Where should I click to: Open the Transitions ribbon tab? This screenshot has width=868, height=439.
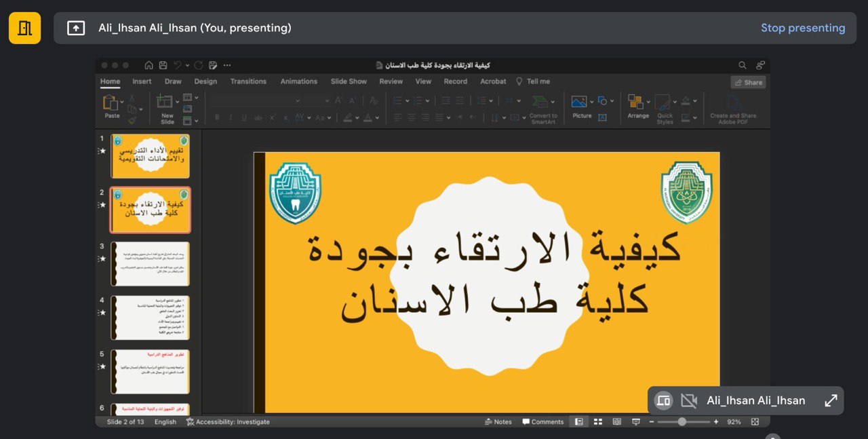coord(248,81)
